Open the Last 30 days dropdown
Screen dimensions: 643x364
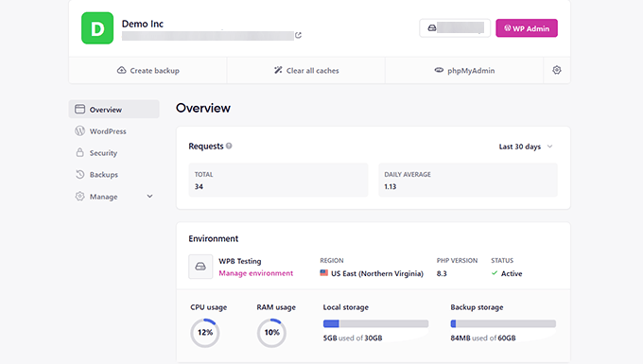point(526,147)
